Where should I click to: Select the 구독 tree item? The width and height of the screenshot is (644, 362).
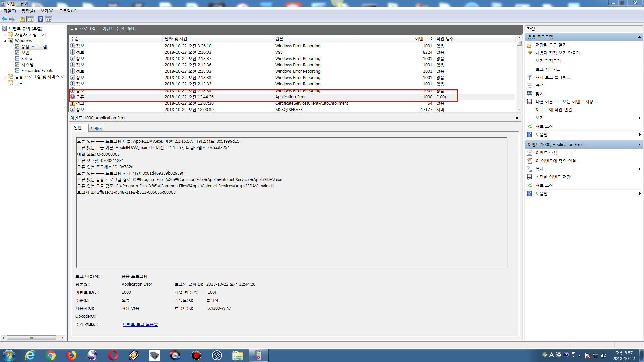tap(19, 83)
